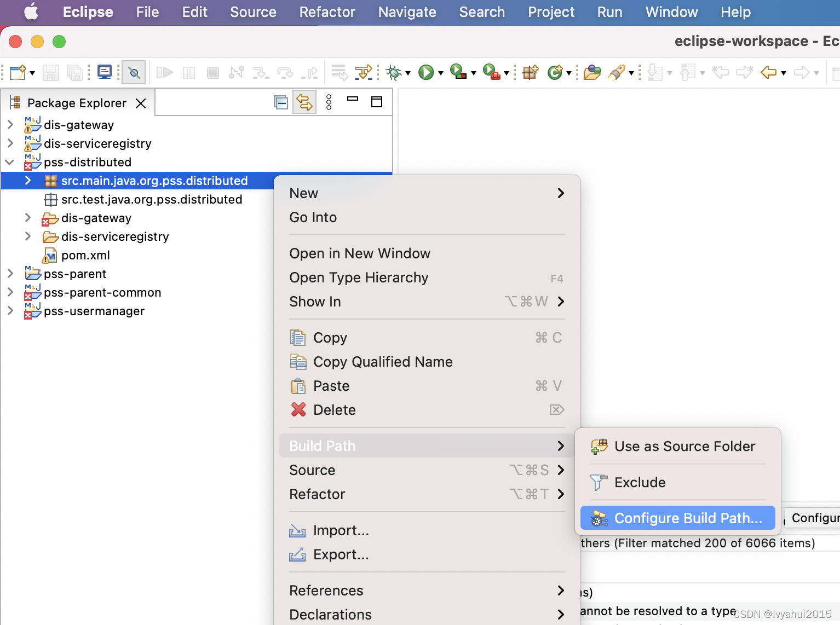Click the New wizard toolbar icon
Image resolution: width=840 pixels, height=625 pixels.
[x=18, y=72]
